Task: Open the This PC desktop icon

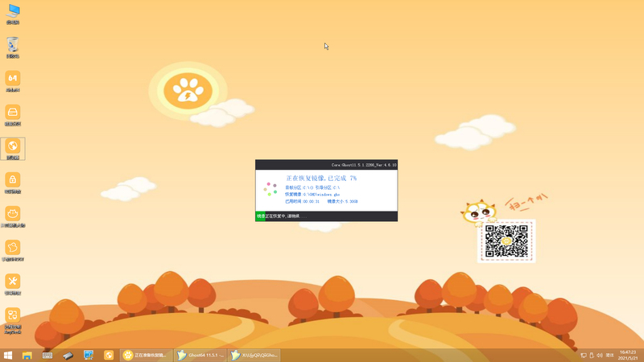Action: click(13, 11)
